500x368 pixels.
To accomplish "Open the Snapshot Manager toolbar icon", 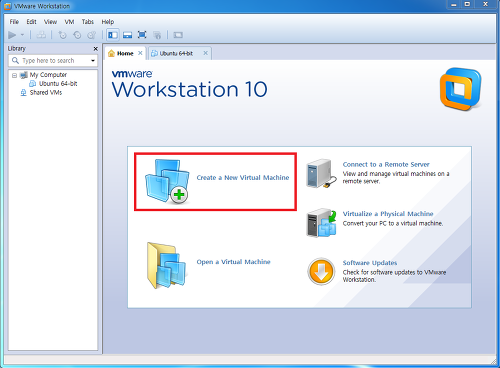I will [x=91, y=35].
